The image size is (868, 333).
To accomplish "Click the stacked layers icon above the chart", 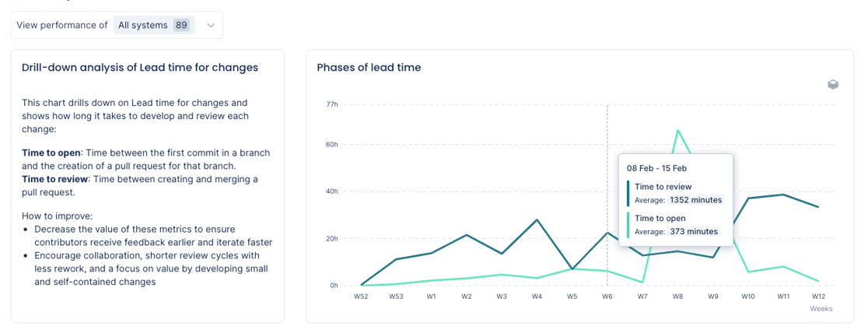I will 833,85.
